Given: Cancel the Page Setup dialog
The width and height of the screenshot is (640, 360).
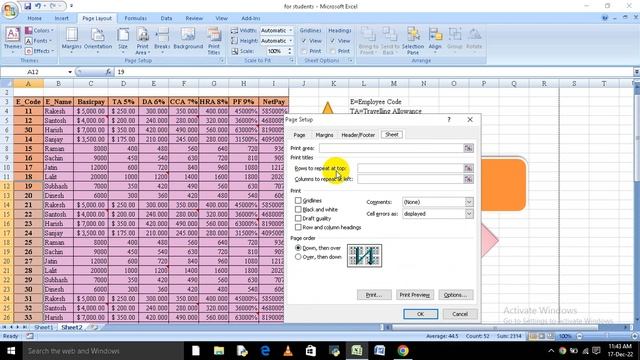Looking at the screenshot, I should point(460,314).
